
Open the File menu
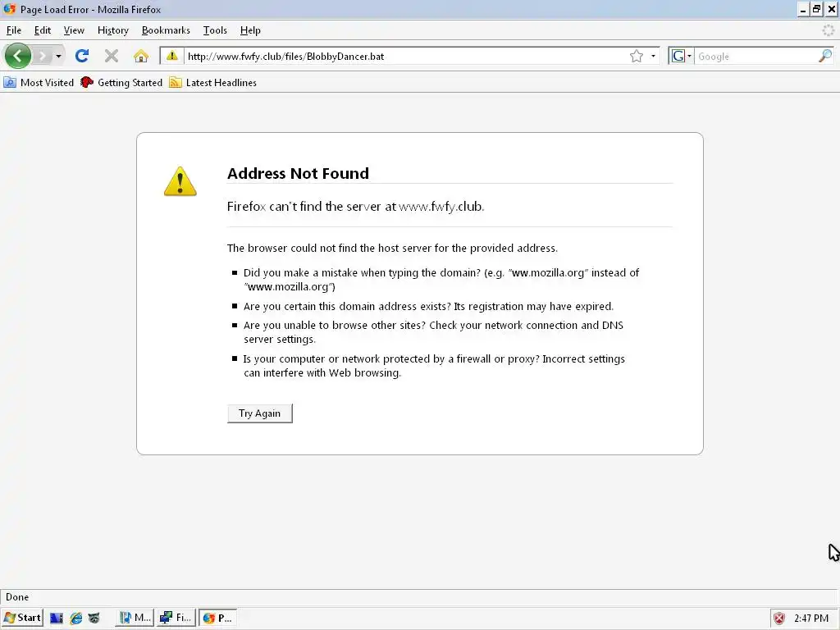14,30
